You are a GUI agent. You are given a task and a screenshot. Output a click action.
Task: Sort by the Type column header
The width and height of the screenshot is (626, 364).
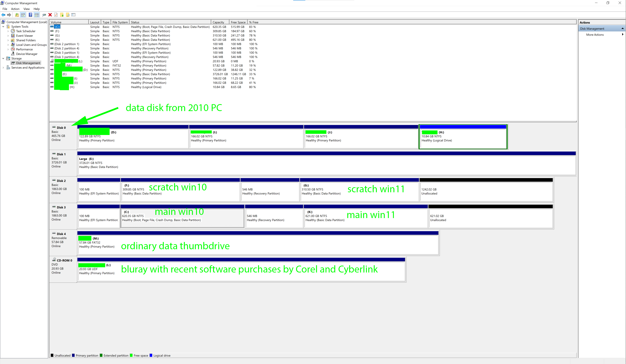click(106, 22)
